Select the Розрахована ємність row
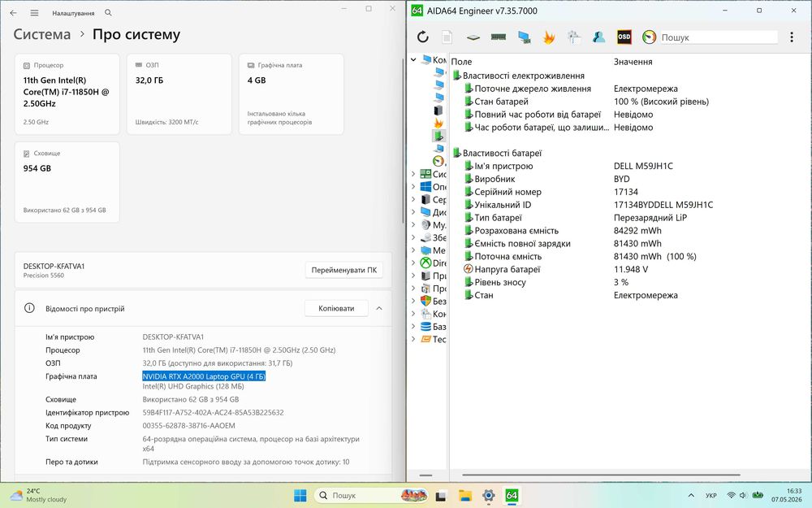Viewport: 812px width, 508px height. pyautogui.click(x=629, y=231)
